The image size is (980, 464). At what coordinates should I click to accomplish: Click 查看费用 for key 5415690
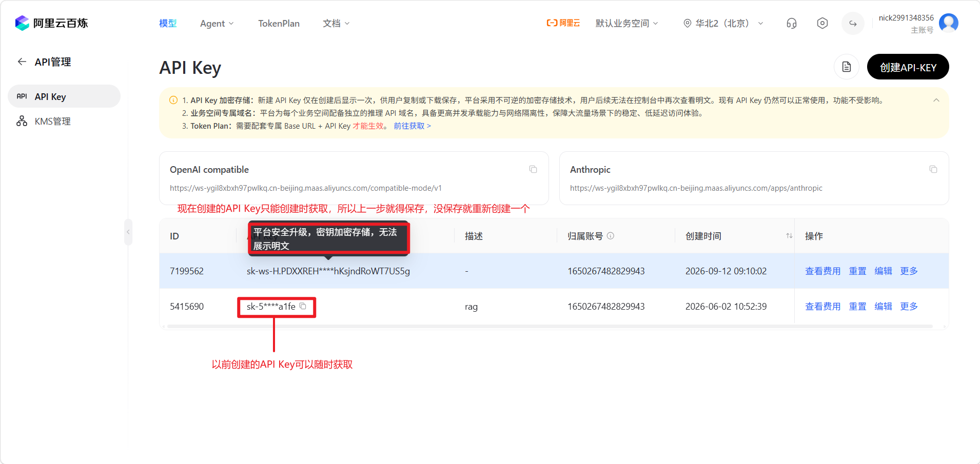(822, 306)
